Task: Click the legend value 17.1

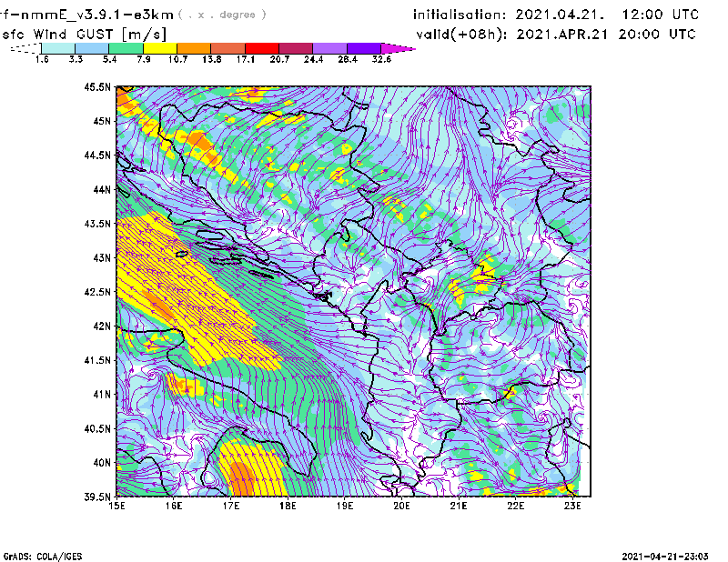Action: [246, 59]
